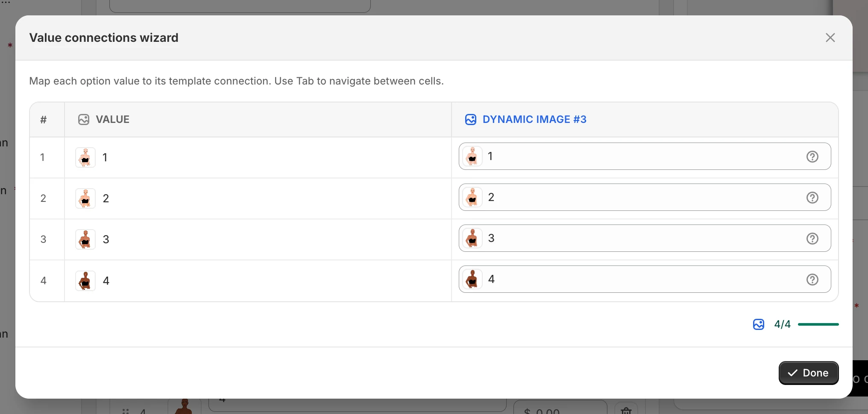The image size is (868, 414).
Task: Open the Dynamic Image connection field for value 2
Action: tap(645, 197)
